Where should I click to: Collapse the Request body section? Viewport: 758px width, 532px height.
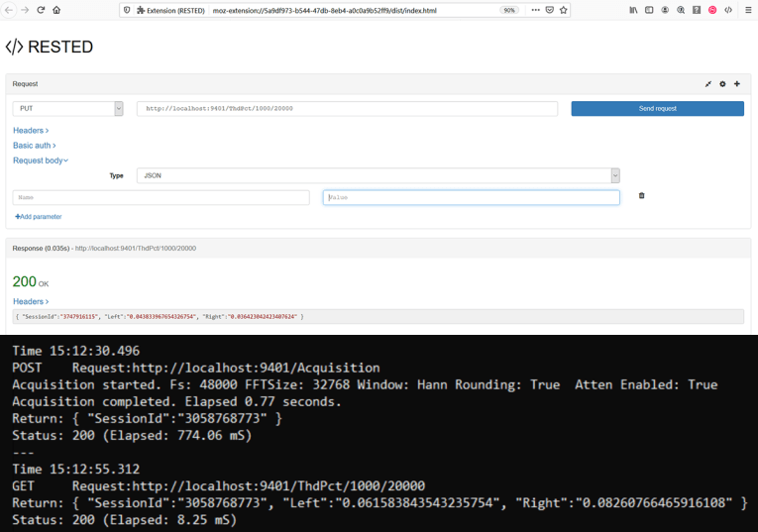41,160
